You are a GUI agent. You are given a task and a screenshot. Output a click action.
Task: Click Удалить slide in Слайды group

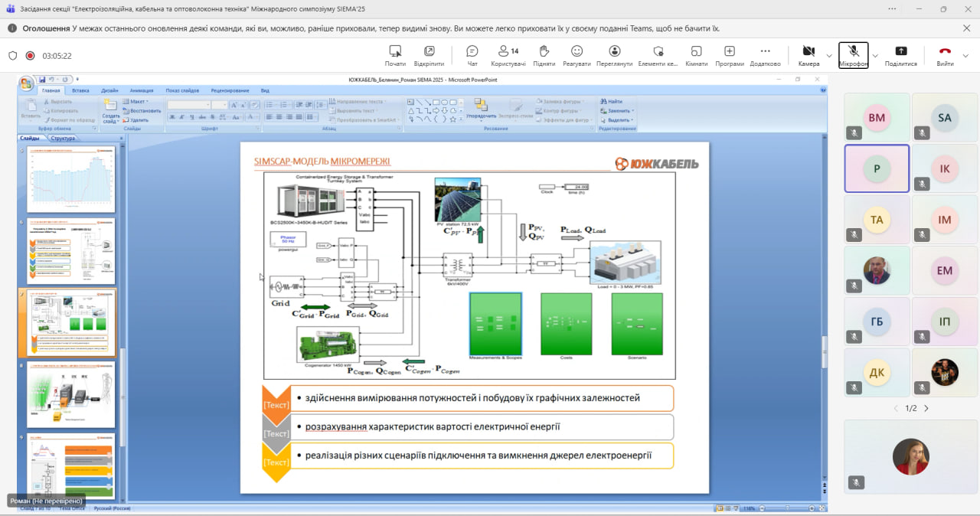click(136, 120)
